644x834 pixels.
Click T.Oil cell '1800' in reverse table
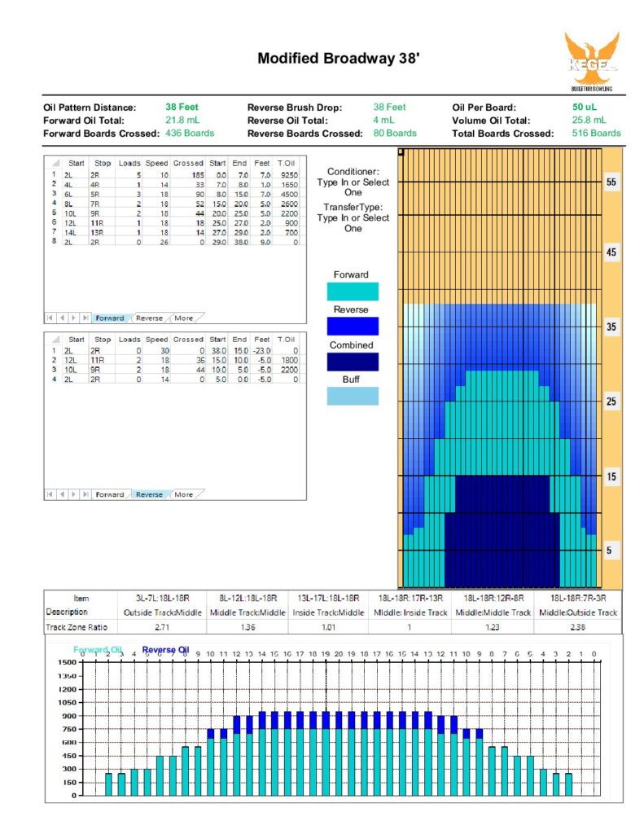(289, 360)
